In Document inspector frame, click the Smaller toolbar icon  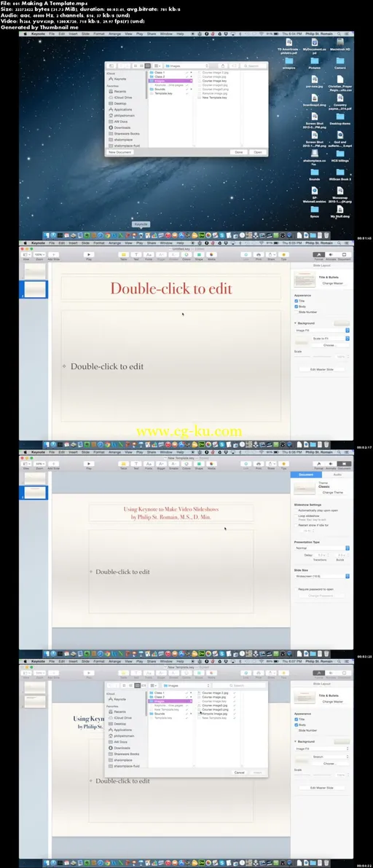tap(174, 464)
